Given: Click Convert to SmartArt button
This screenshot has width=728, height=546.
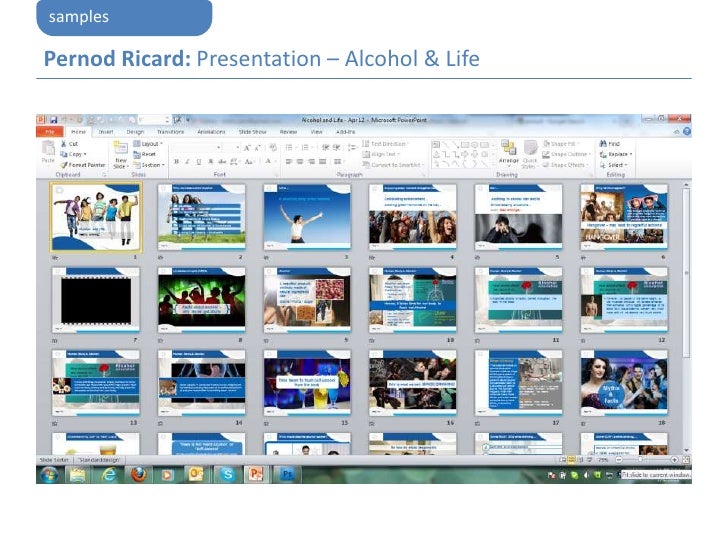Looking at the screenshot, I should tap(393, 165).
